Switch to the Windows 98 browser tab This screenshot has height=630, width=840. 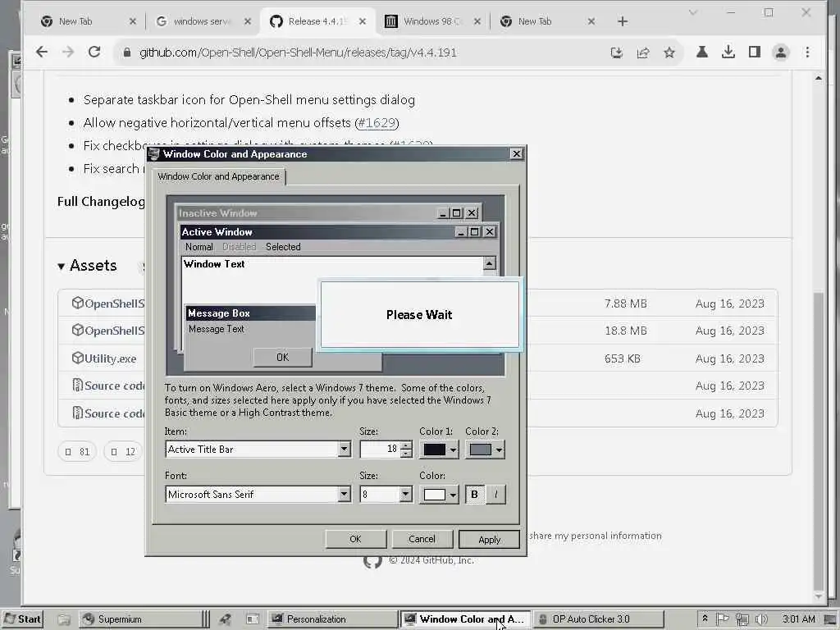point(432,21)
